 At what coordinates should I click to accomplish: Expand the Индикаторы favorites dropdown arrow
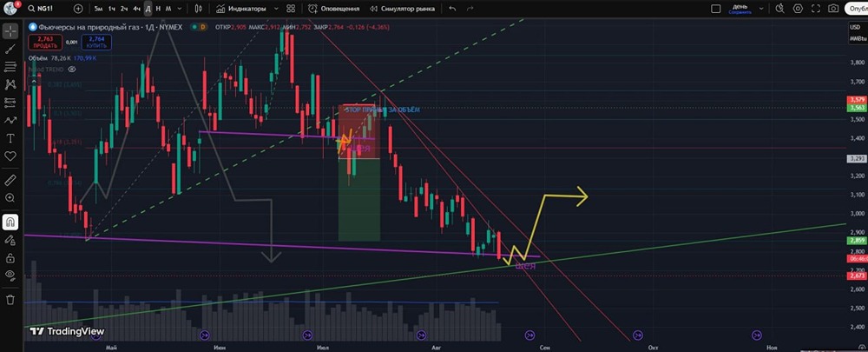click(x=275, y=9)
